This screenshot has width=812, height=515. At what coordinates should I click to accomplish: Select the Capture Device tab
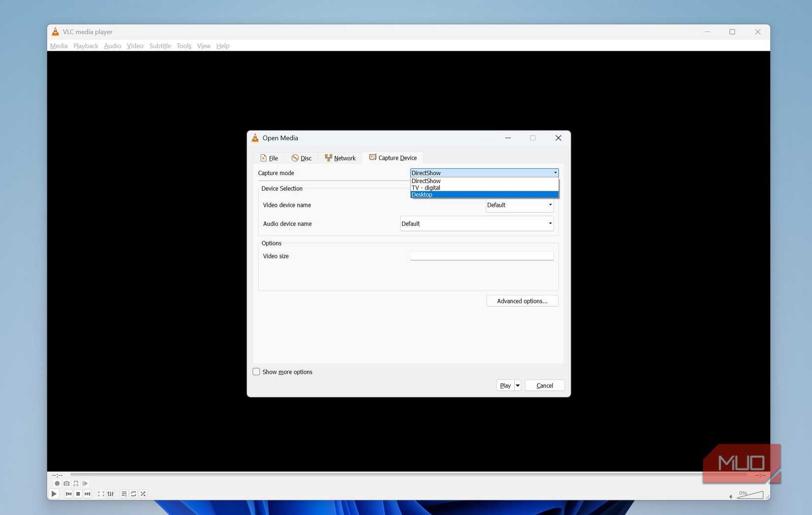[393, 157]
